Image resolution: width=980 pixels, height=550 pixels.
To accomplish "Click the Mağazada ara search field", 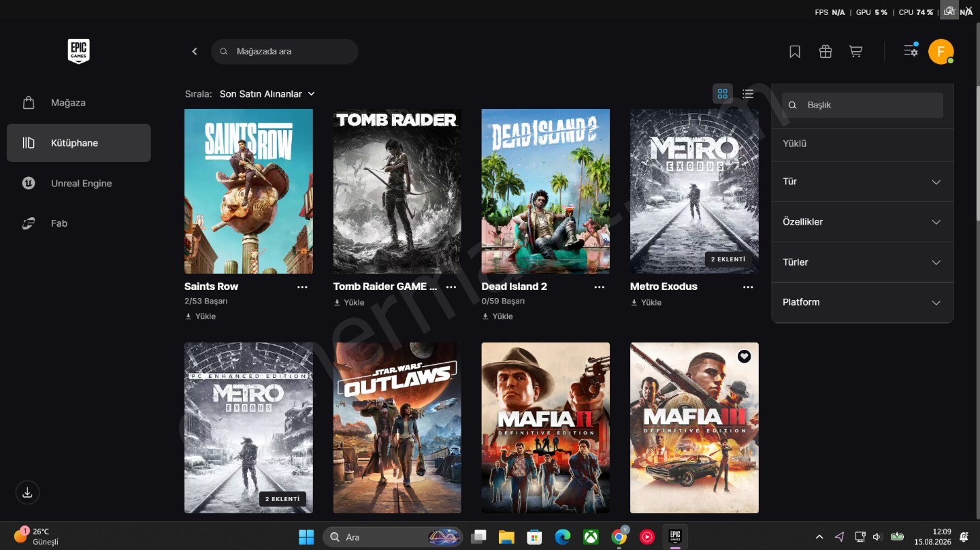I will [284, 52].
